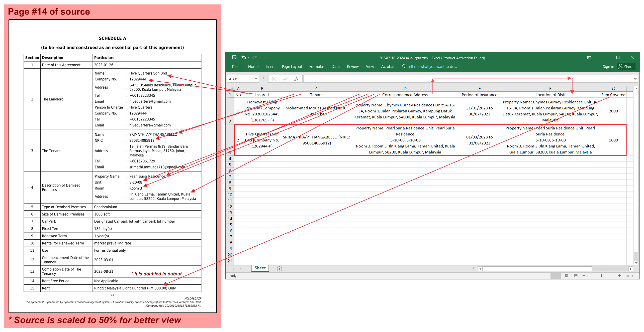Click the Insert Function fx icon
Screen dimensions: 644x332
(x=296, y=79)
